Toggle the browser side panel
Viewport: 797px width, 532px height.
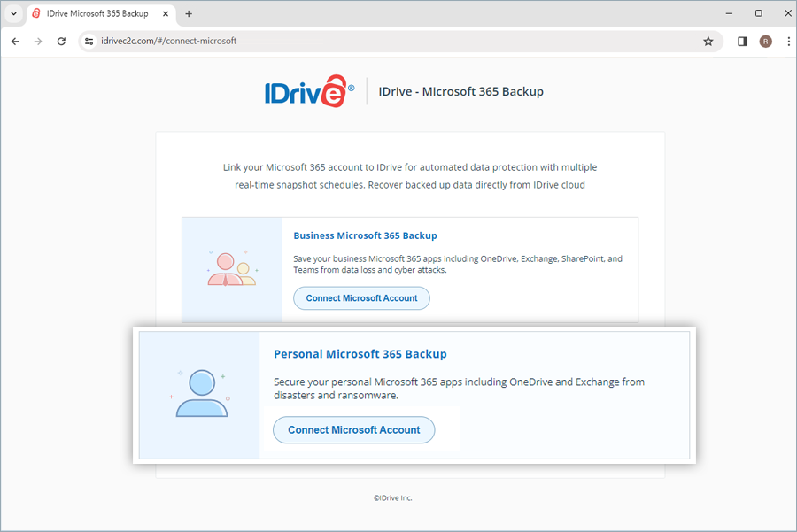pyautogui.click(x=742, y=41)
